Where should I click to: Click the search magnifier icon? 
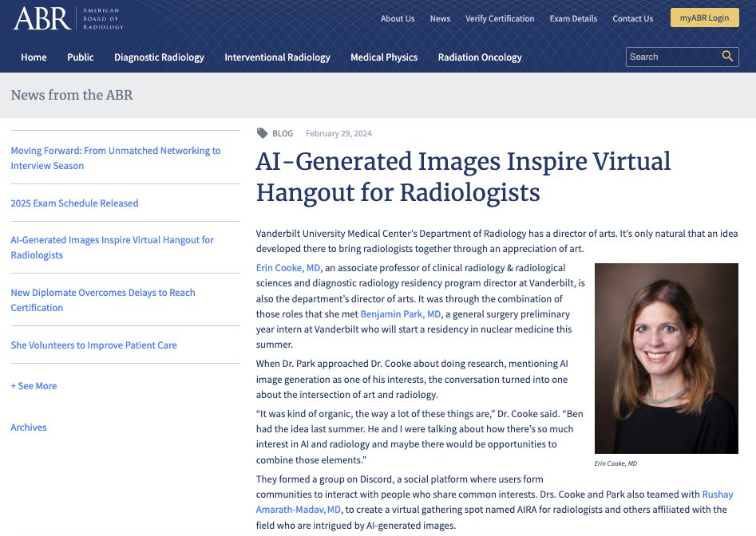[727, 57]
